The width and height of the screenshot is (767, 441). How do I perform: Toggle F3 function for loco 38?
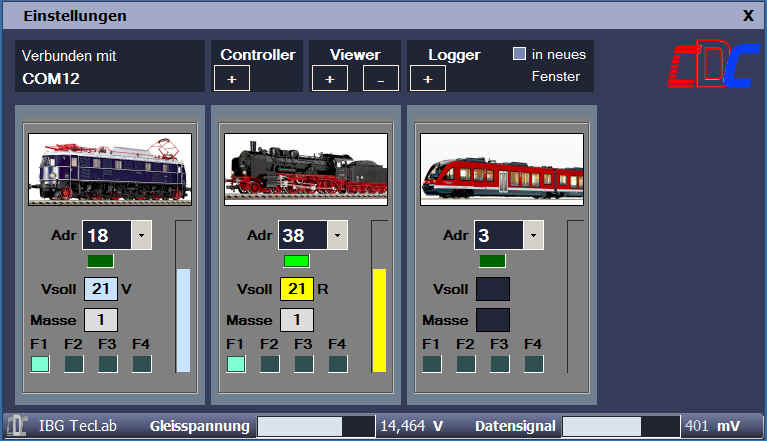(304, 364)
